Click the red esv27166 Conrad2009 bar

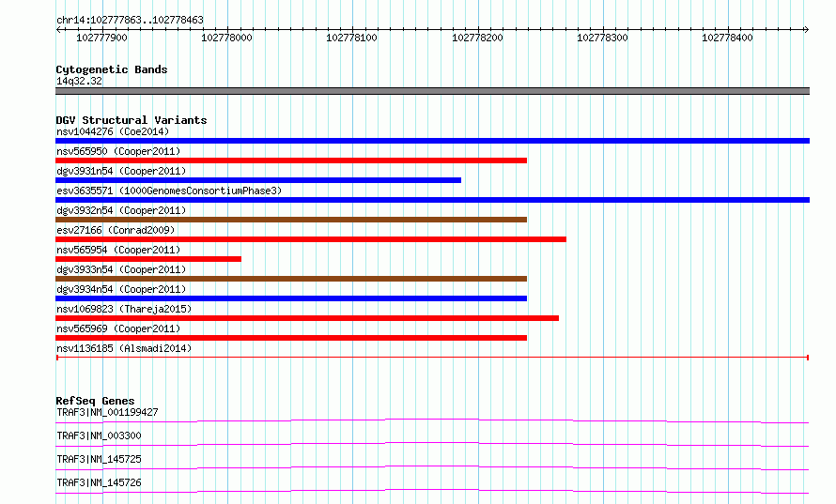pyautogui.click(x=311, y=239)
